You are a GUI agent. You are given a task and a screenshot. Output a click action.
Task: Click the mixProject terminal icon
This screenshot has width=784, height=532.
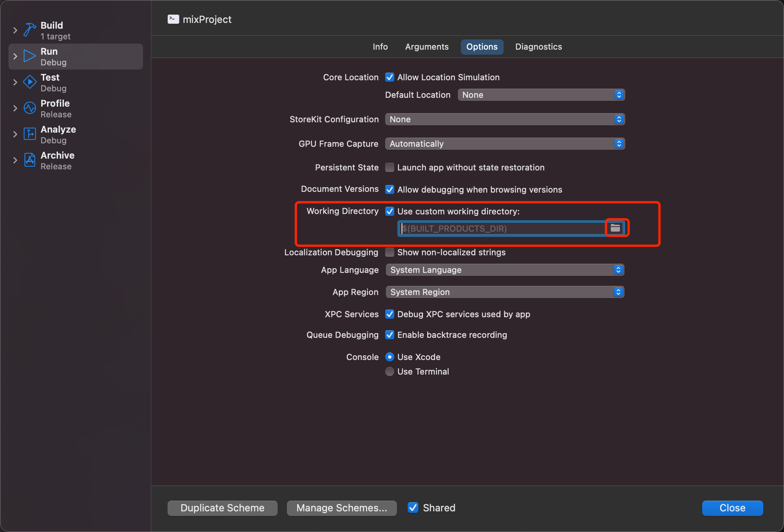(173, 19)
